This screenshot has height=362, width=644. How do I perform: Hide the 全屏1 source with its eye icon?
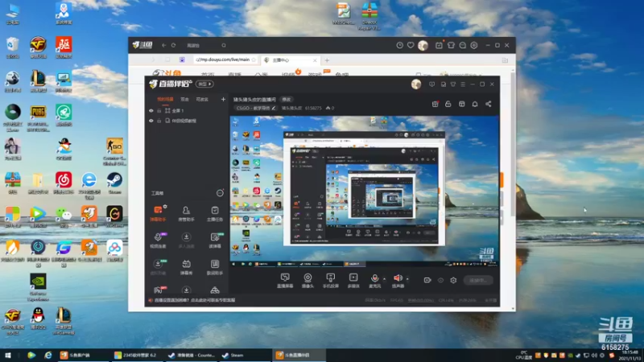pyautogui.click(x=151, y=111)
